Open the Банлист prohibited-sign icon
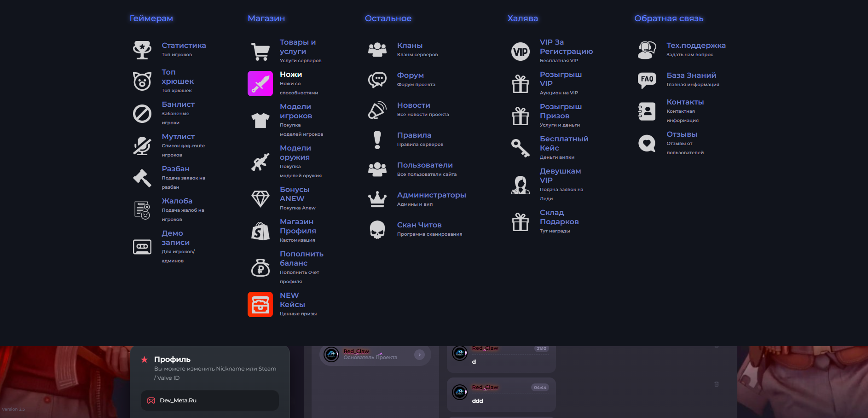The width and height of the screenshot is (868, 418). click(x=142, y=113)
